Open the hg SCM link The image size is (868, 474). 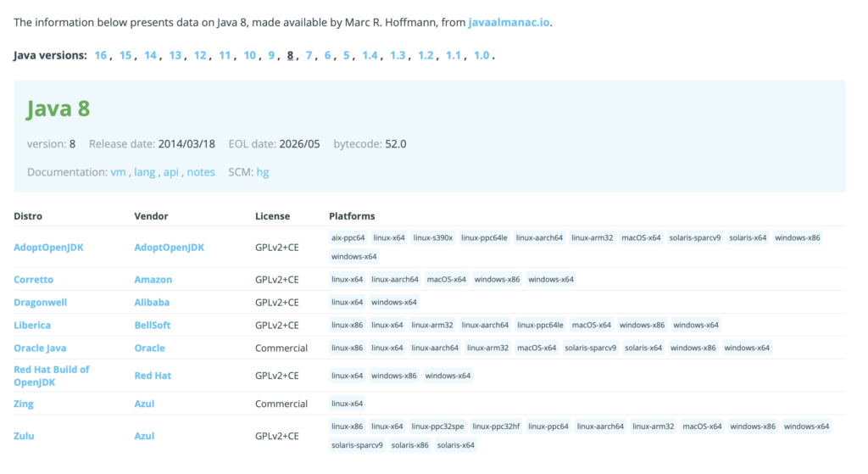click(x=263, y=172)
